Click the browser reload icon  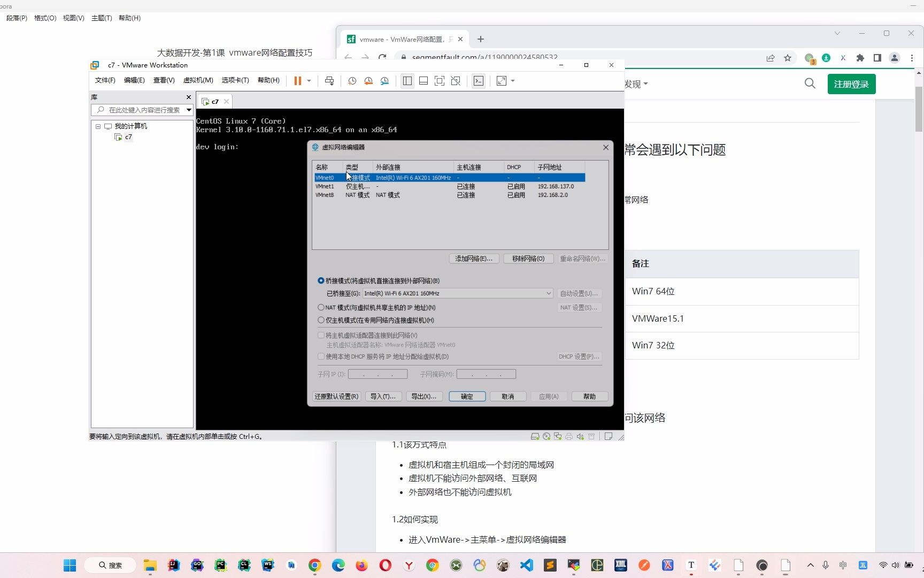pyautogui.click(x=382, y=57)
